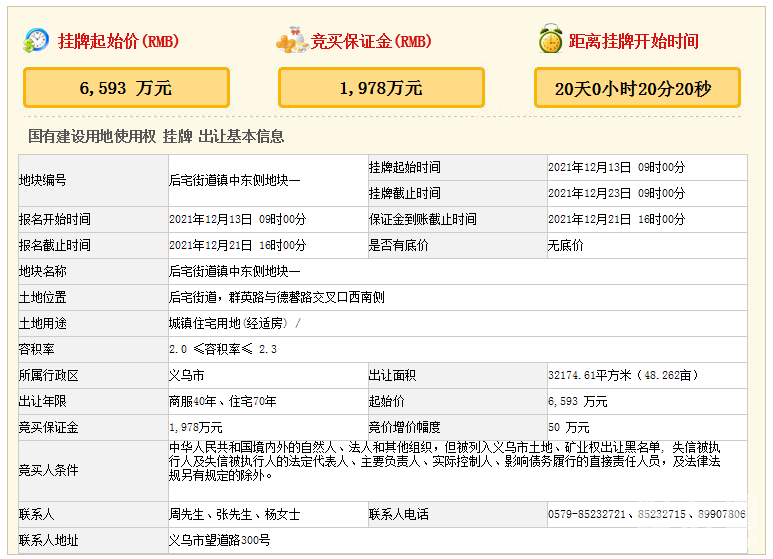Click the 所属行政区 value 义乌市
The width and height of the screenshot is (773, 559).
[187, 376]
